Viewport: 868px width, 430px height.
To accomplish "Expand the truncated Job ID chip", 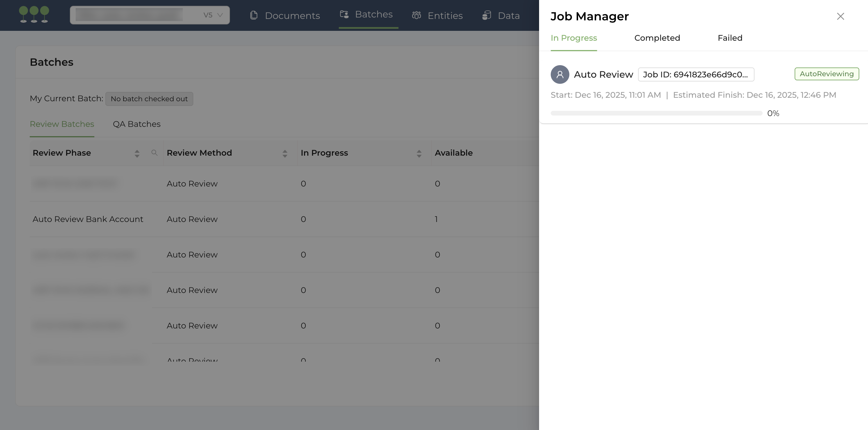I will (696, 74).
